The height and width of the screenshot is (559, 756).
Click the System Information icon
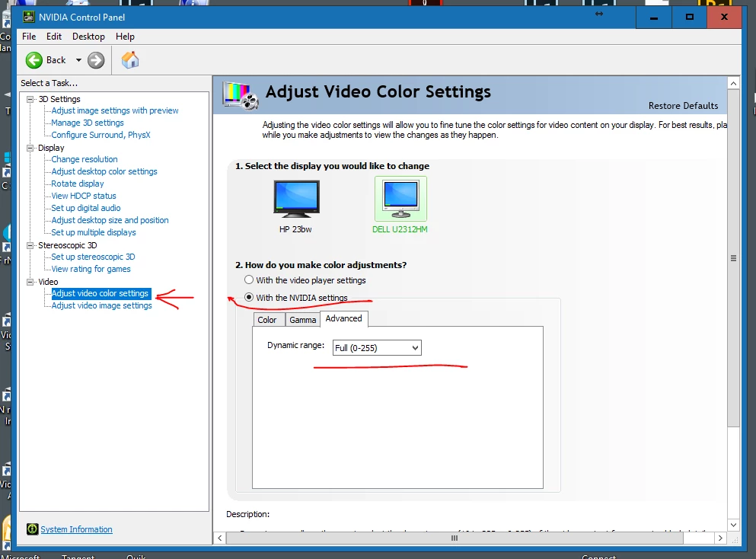[32, 529]
